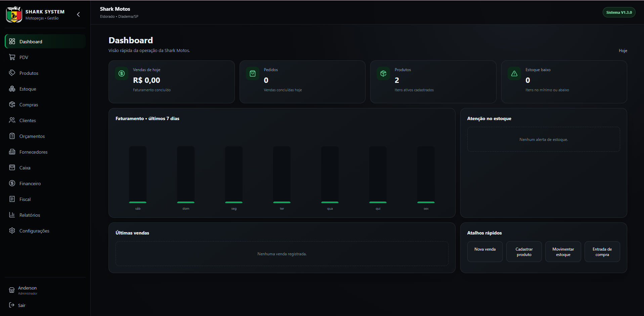Open the Dashboard menu item
This screenshot has width=644, height=316.
tap(45, 41)
